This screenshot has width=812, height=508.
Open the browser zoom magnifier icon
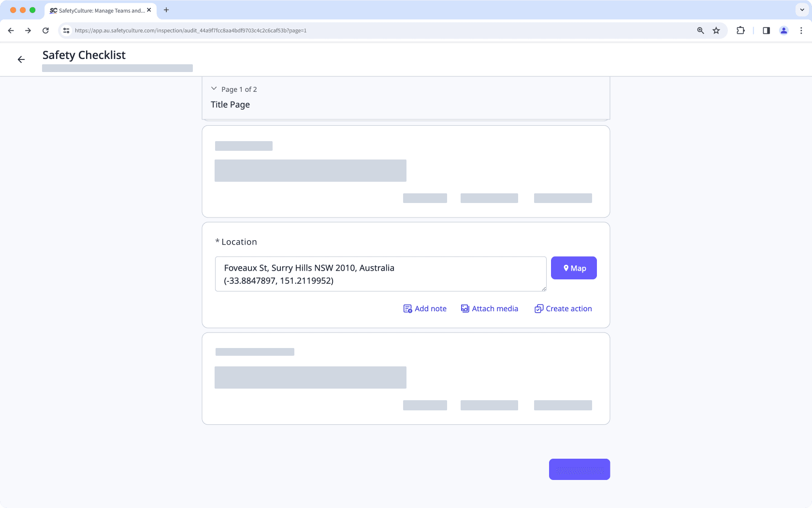(x=700, y=30)
